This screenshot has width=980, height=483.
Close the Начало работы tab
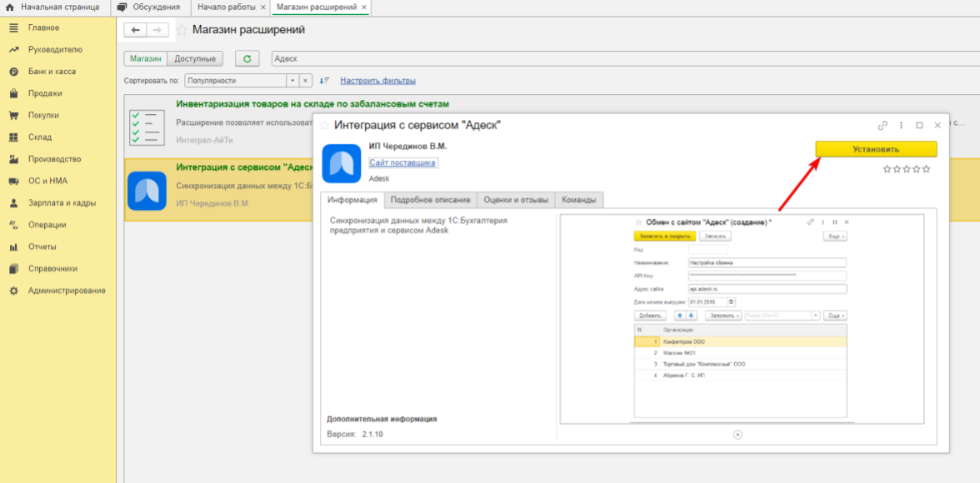pos(262,7)
